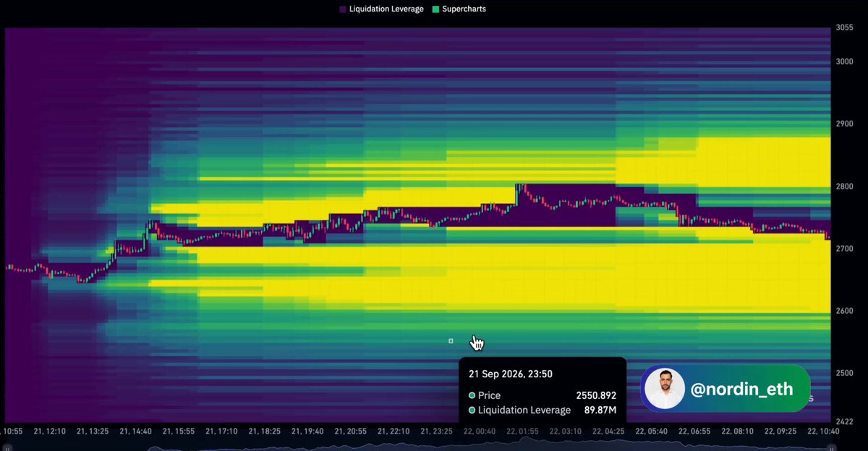Click the 2550.892 price value in the tooltip
This screenshot has width=868, height=451.
click(596, 395)
